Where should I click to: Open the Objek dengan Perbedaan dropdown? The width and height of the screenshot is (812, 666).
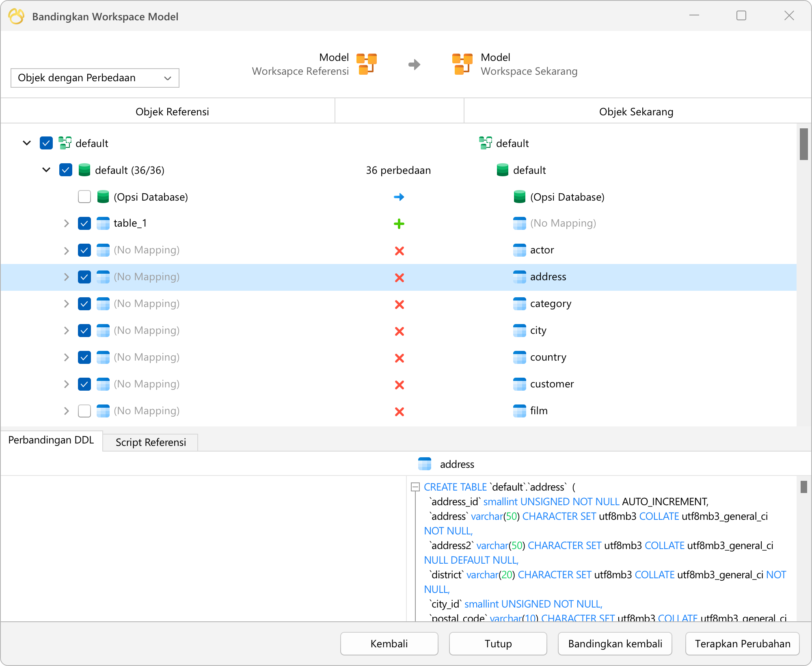tap(95, 78)
